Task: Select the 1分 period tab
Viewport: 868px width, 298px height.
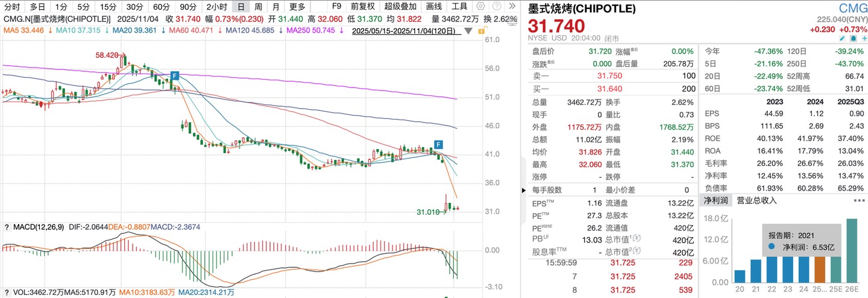Action: tap(60, 7)
